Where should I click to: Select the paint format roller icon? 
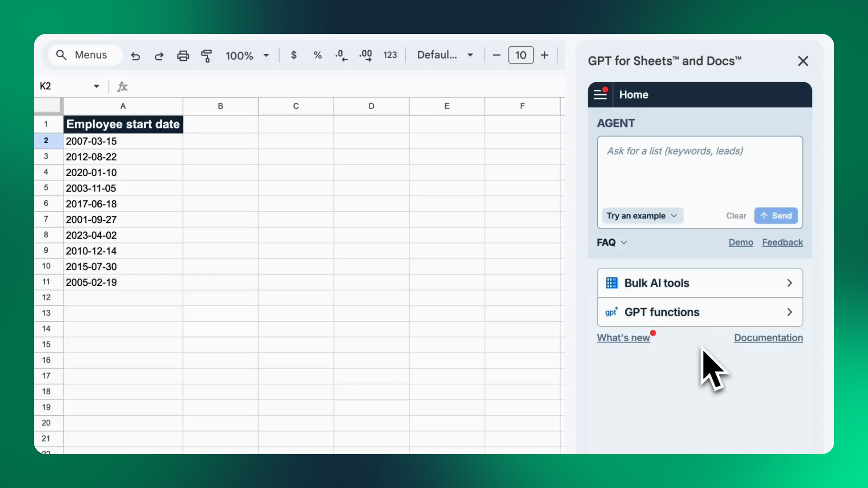pyautogui.click(x=207, y=56)
